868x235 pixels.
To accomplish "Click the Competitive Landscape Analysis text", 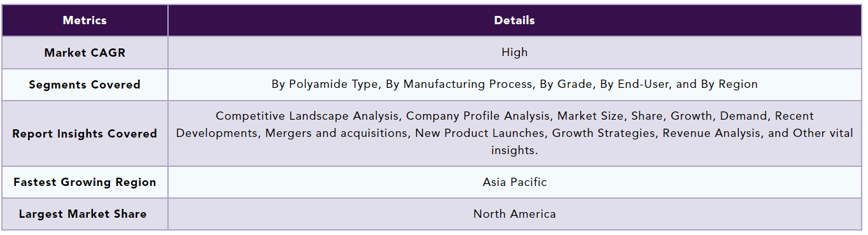I will pyautogui.click(x=307, y=116).
